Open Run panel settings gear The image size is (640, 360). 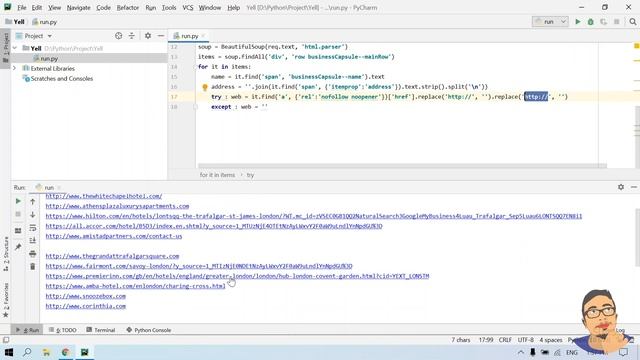tap(621, 187)
